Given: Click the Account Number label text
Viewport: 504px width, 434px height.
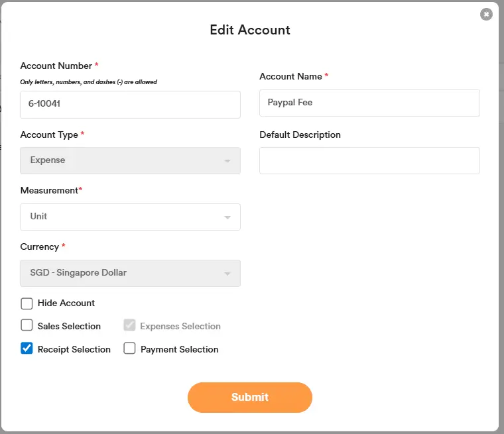Looking at the screenshot, I should pos(56,66).
